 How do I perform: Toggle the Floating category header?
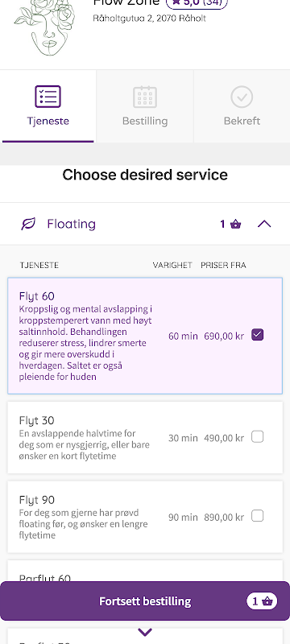(x=145, y=224)
